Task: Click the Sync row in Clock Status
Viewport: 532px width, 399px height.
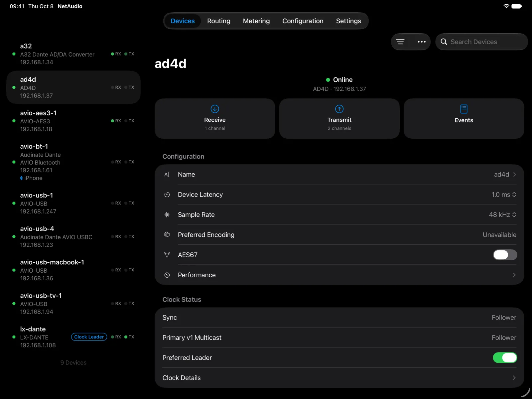Action: (x=339, y=318)
